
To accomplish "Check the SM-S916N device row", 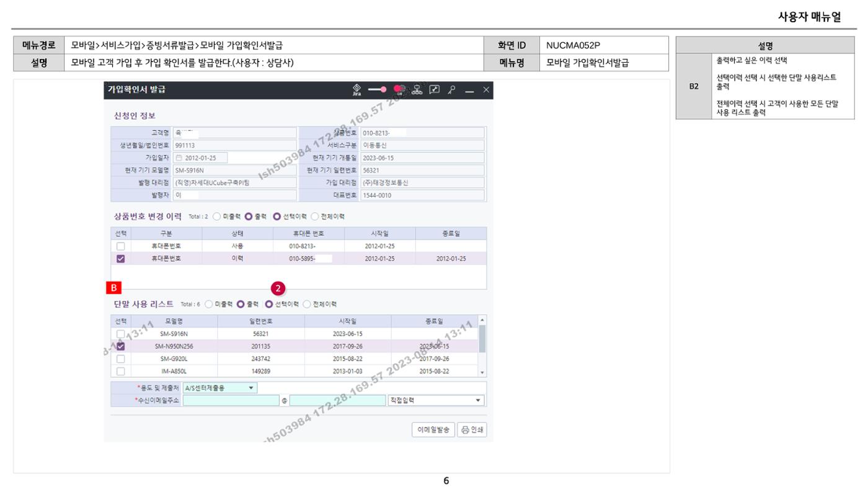I will click(121, 334).
